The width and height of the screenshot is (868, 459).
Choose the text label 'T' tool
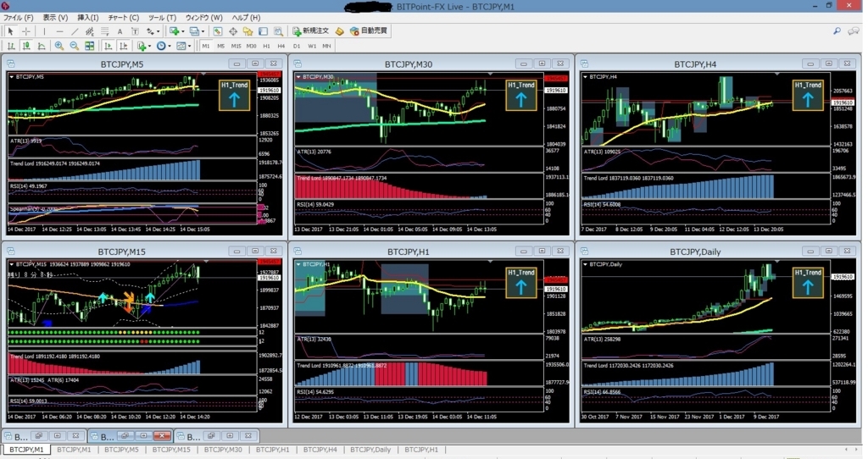click(x=135, y=31)
